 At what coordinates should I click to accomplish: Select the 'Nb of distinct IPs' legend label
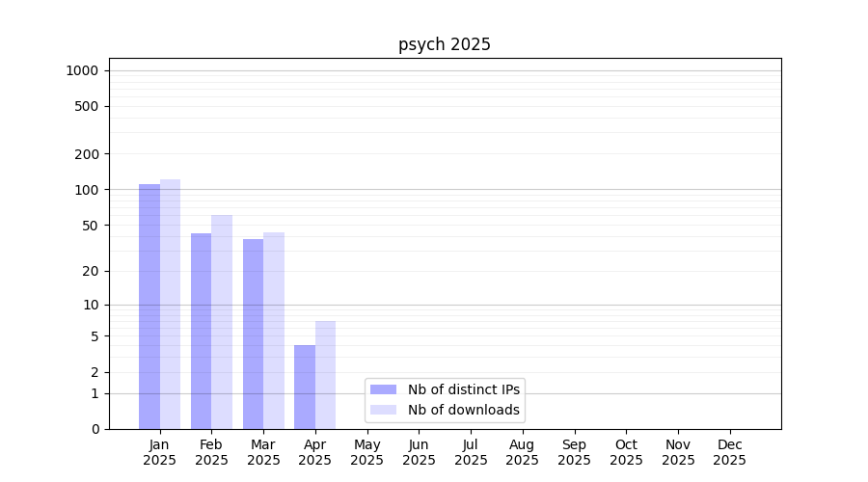(463, 389)
